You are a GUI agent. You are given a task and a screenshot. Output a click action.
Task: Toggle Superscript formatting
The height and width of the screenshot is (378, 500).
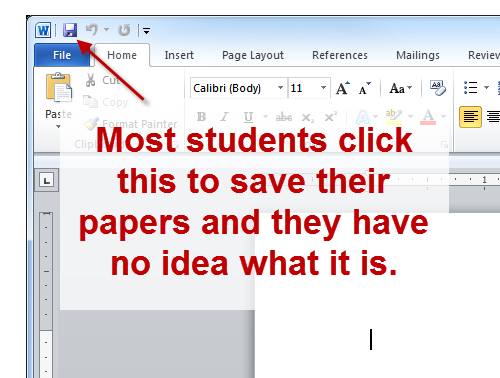point(331,117)
